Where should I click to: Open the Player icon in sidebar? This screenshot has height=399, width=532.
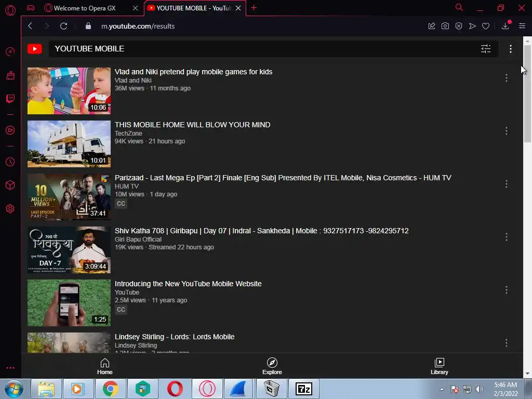point(10,130)
